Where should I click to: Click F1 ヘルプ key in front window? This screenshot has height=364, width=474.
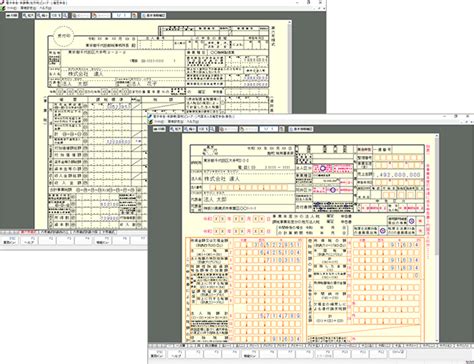point(176,354)
